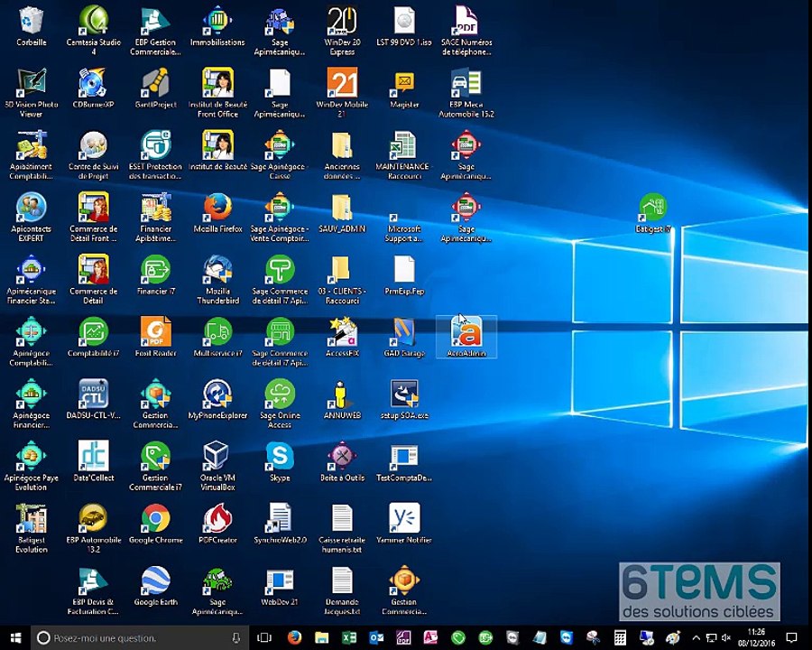
Task: Launch 3D Vision Photo Viewer
Action: tap(31, 92)
